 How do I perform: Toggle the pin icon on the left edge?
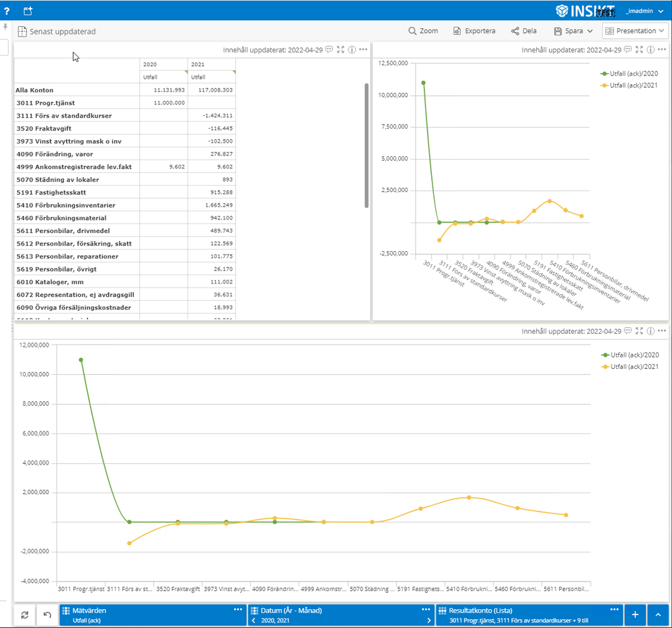pos(5,27)
